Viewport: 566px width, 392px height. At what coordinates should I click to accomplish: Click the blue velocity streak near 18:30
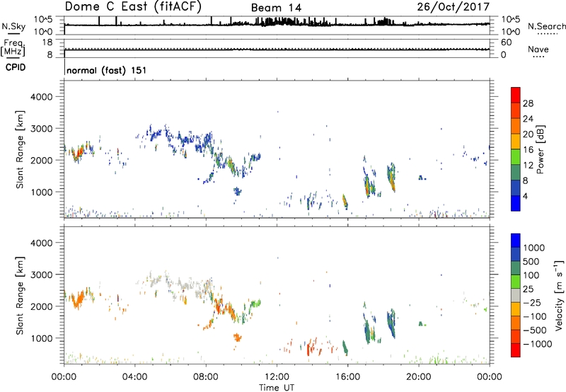coord(391,323)
